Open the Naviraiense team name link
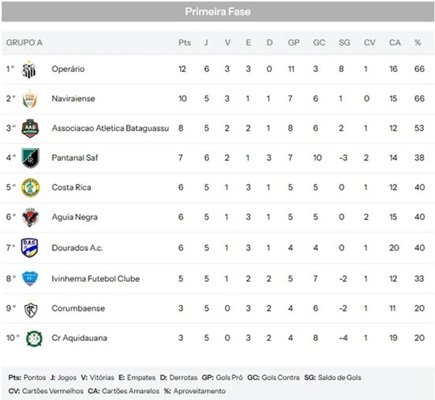Image resolution: width=435 pixels, height=400 pixels. (x=73, y=98)
